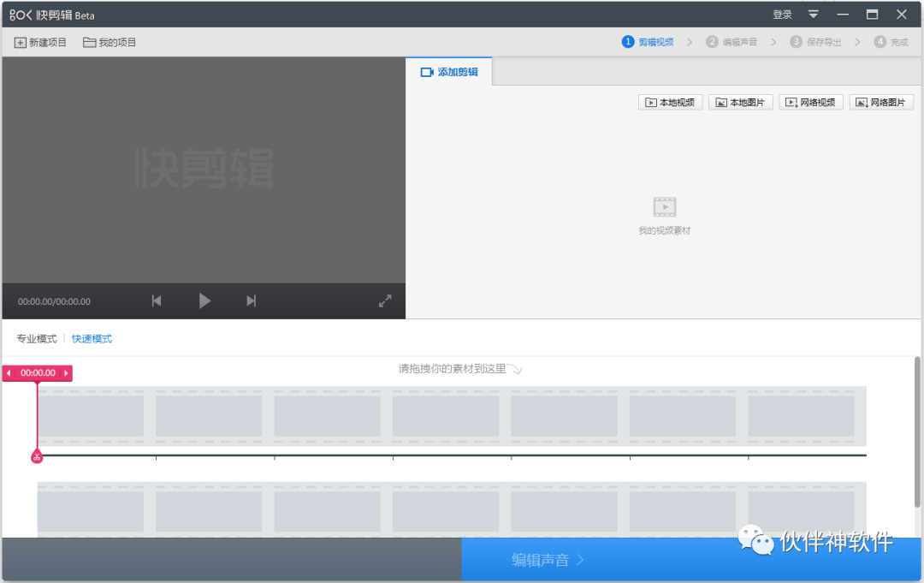Viewport: 924px width, 583px height.
Task: Jump to next frame in player
Action: point(251,301)
